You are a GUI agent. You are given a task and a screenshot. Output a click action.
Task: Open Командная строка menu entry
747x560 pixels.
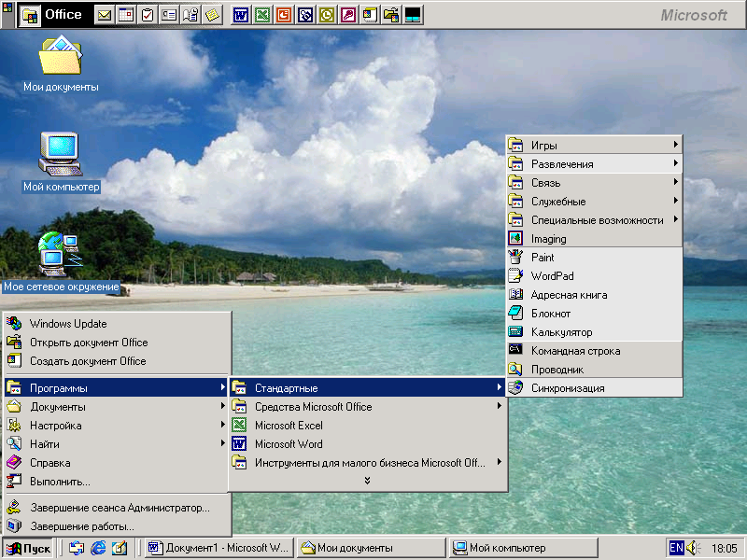tap(595, 351)
